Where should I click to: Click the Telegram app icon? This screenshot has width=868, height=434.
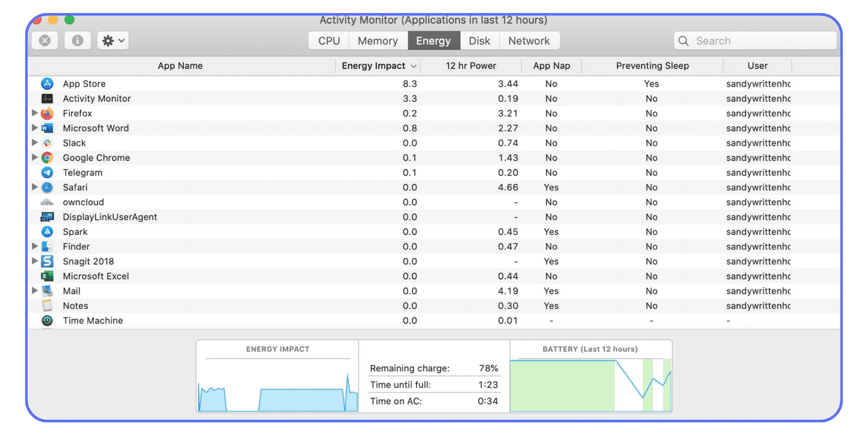pyautogui.click(x=47, y=172)
